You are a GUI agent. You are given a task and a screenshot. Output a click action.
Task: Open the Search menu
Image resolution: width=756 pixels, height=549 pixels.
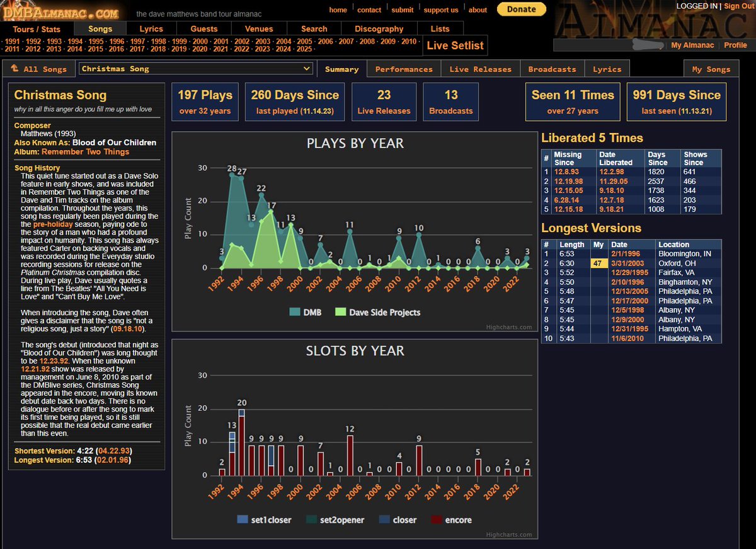coord(314,29)
